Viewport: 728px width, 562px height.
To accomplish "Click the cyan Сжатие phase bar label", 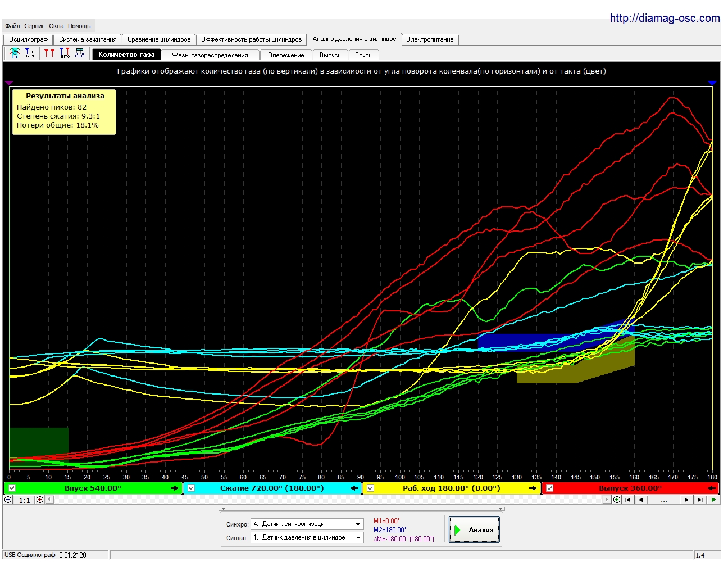I will 272,488.
